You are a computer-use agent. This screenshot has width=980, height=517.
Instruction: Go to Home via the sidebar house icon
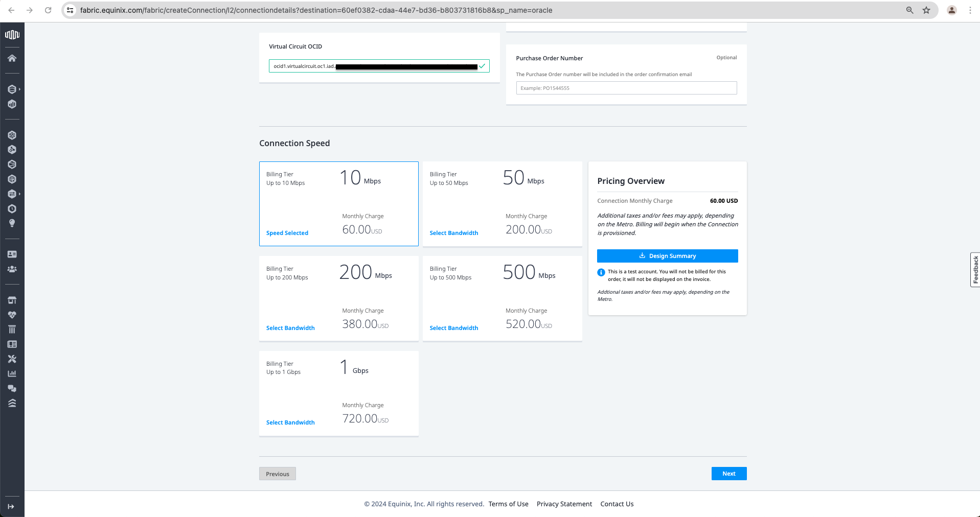coord(12,58)
